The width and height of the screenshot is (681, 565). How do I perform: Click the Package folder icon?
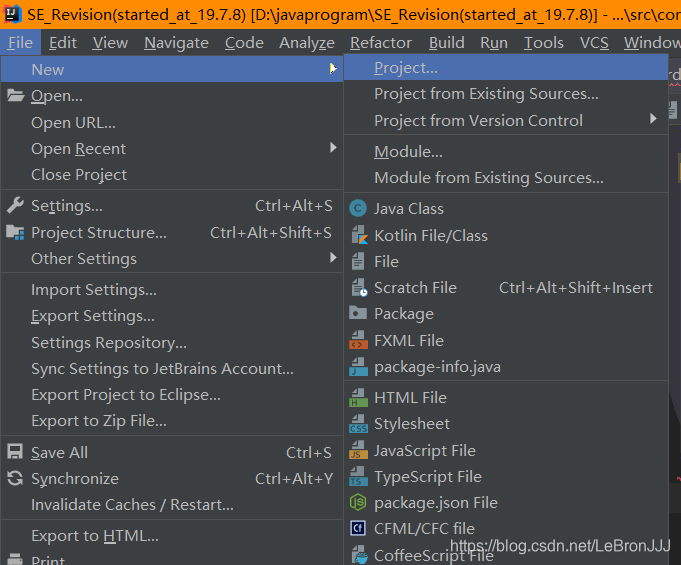click(x=358, y=313)
